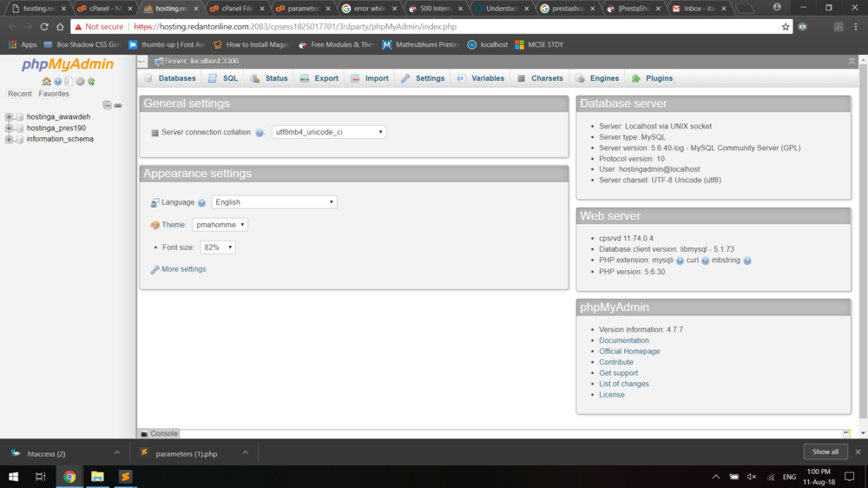Viewport: 868px width, 488px height.
Task: Expand hostinga_awawdeh database tree node
Action: (x=9, y=117)
